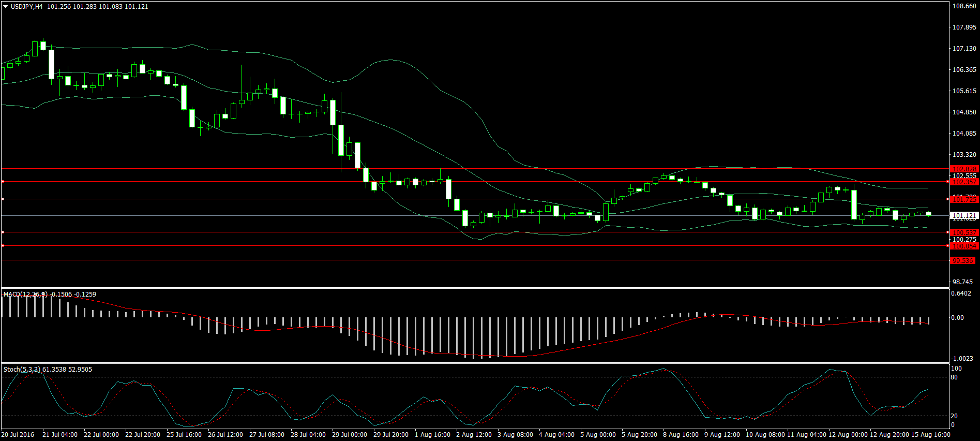980x441 pixels.
Task: Select the red 101.725 price label
Action: pyautogui.click(x=964, y=199)
